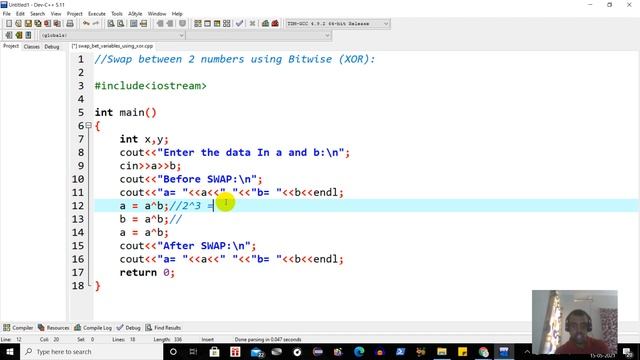Open the bottom Debug panel tab
The height and width of the screenshot is (360, 640).
tap(129, 328)
